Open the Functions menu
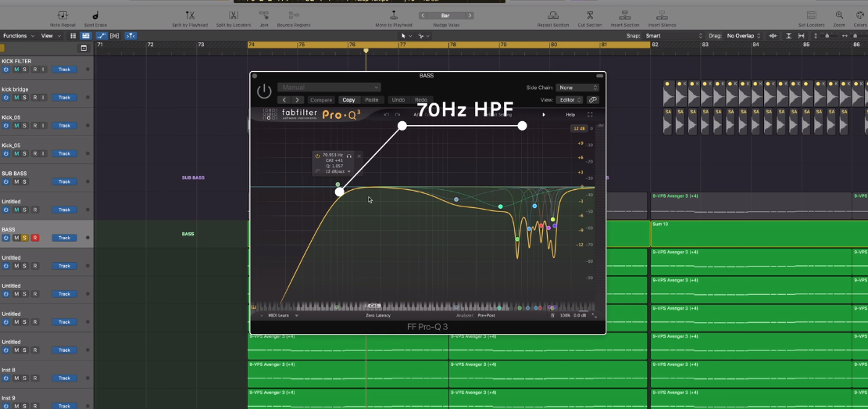The height and width of the screenshot is (409, 868). point(18,35)
